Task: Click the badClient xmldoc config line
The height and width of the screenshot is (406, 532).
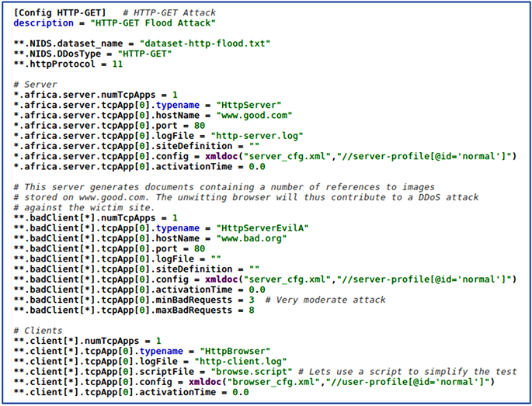Action: [265, 279]
